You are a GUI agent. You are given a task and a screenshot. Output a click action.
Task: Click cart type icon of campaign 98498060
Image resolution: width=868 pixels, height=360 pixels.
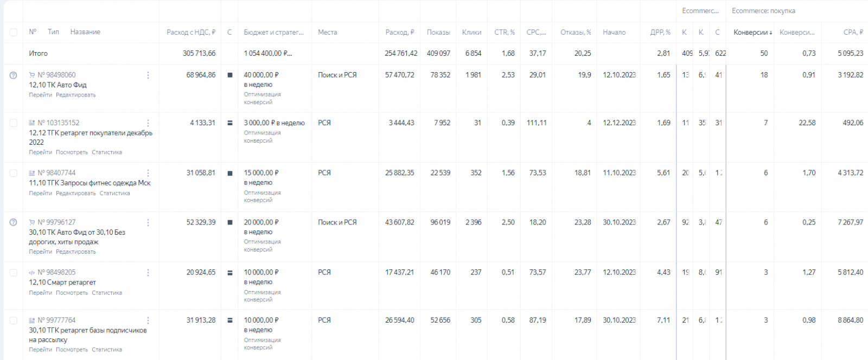point(32,75)
